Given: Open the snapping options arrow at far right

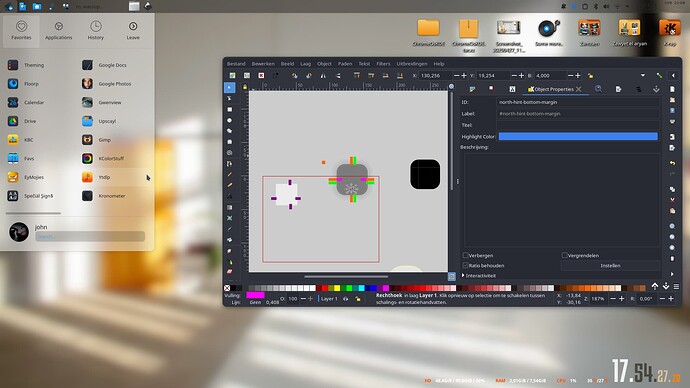Looking at the screenshot, I should [x=673, y=76].
